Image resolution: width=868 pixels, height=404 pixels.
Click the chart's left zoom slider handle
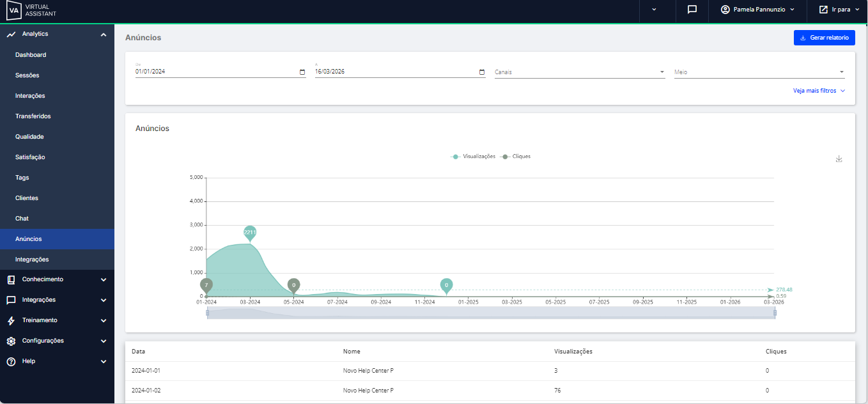207,313
